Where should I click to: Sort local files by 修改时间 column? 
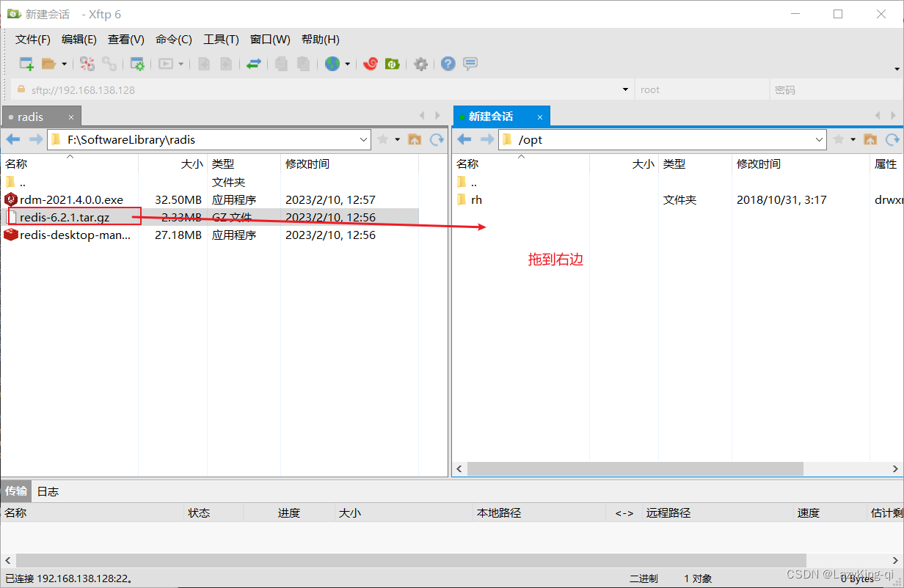pyautogui.click(x=349, y=164)
